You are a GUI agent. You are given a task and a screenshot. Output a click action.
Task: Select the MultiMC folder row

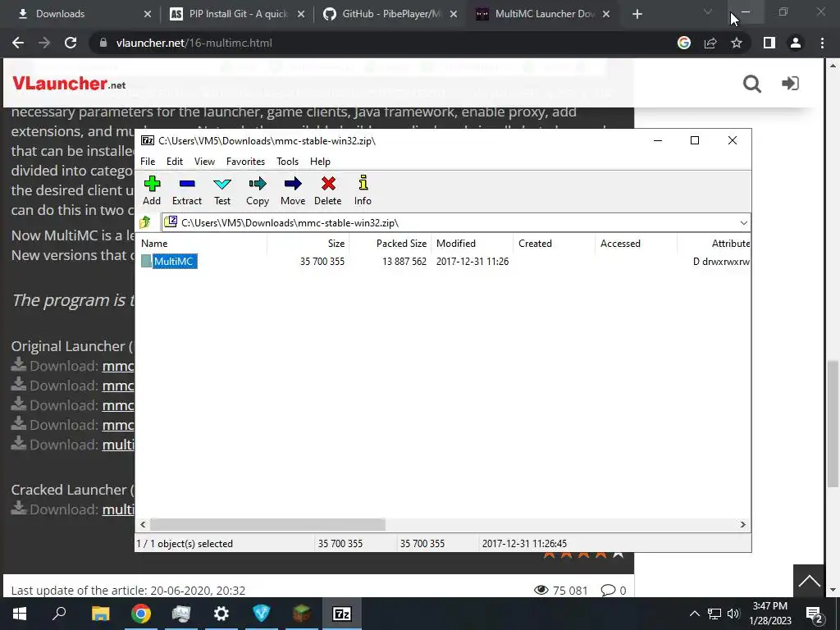point(442,262)
